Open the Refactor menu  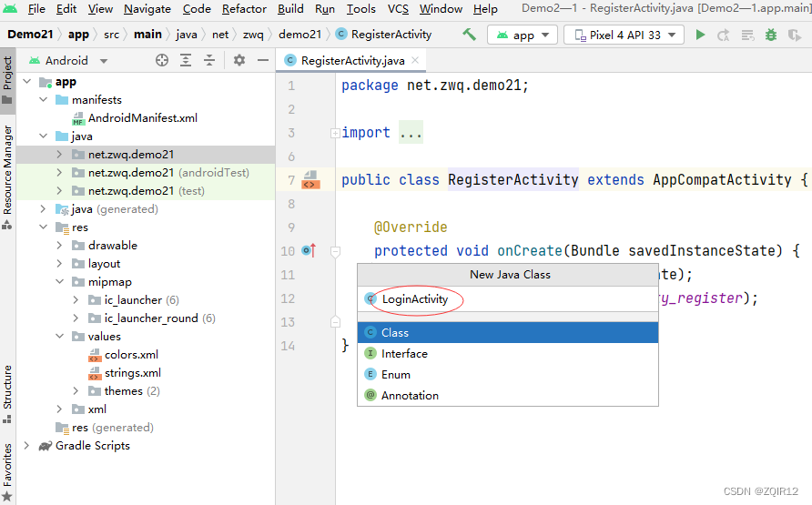pyautogui.click(x=244, y=9)
